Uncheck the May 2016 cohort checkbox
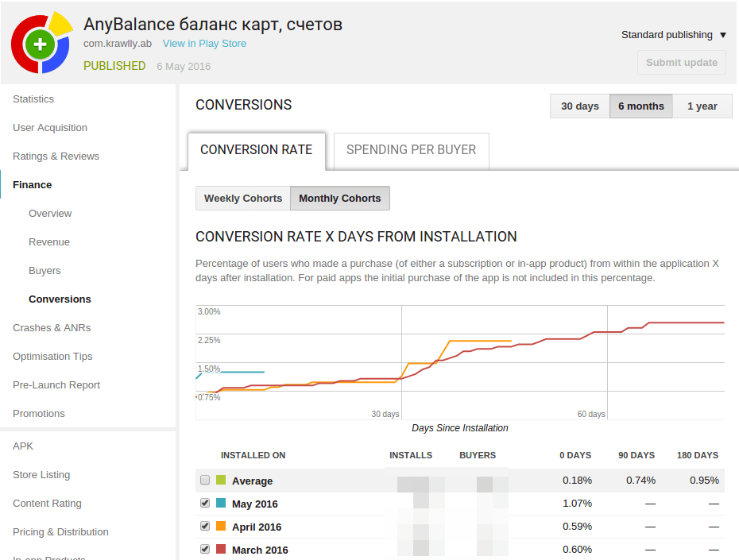Screen dimensions: 739x560 205,504
